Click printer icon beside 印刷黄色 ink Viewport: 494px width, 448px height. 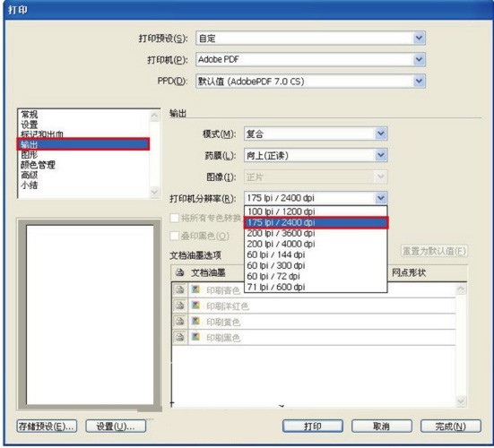tap(180, 322)
